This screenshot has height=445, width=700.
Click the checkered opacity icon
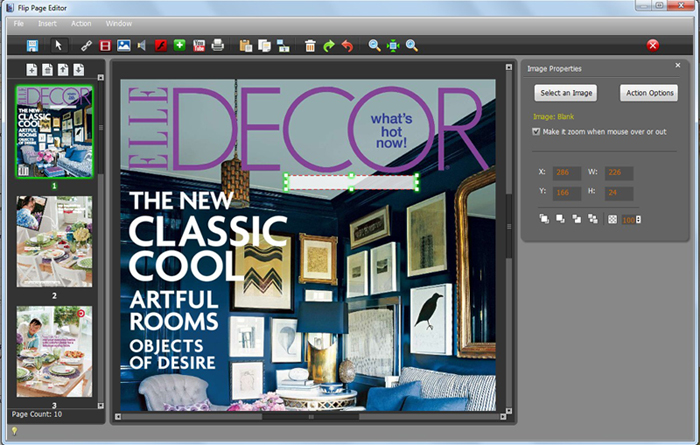pos(612,219)
